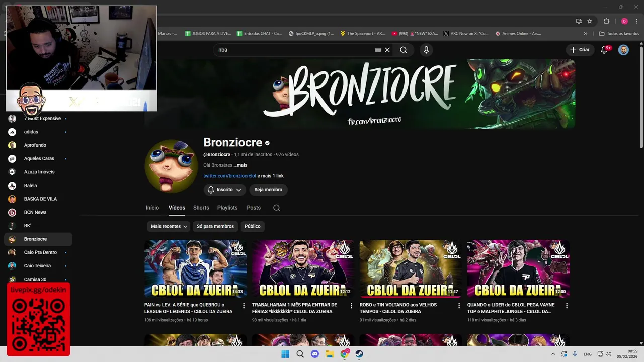
Task: Expand the hidden bookmarks overflow chevron
Action: tap(586, 34)
